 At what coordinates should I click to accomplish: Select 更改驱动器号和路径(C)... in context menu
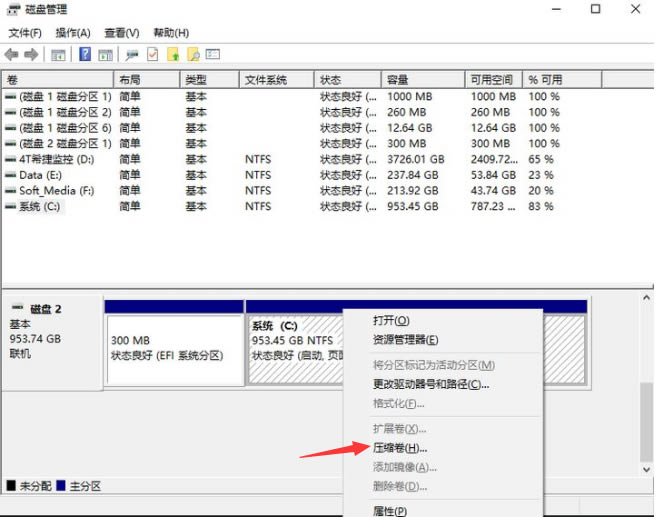click(431, 384)
